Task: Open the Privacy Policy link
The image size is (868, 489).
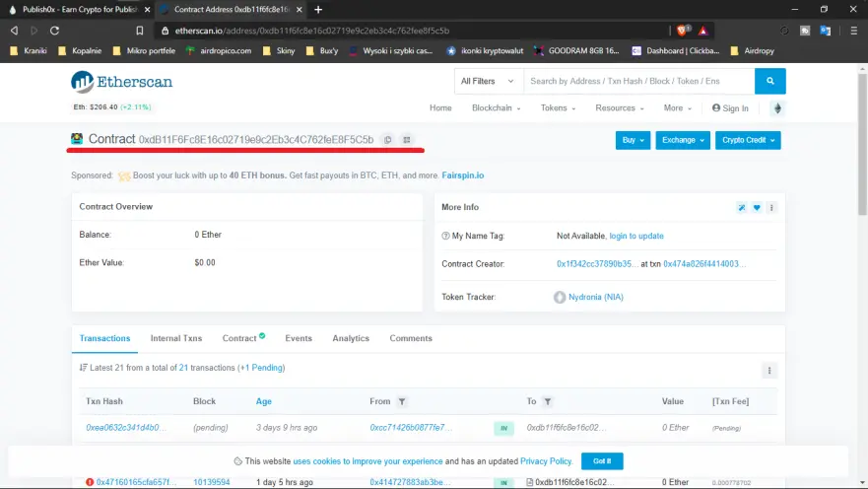Action: coord(546,461)
